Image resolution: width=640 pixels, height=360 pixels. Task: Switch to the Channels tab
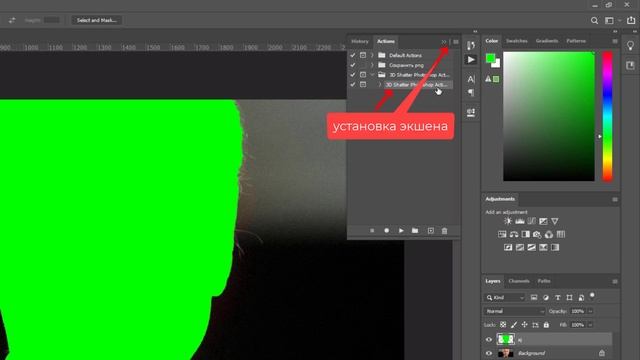click(x=519, y=281)
